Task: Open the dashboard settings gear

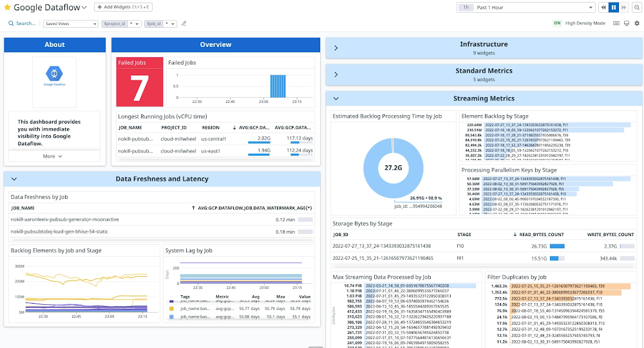Action: pos(636,23)
